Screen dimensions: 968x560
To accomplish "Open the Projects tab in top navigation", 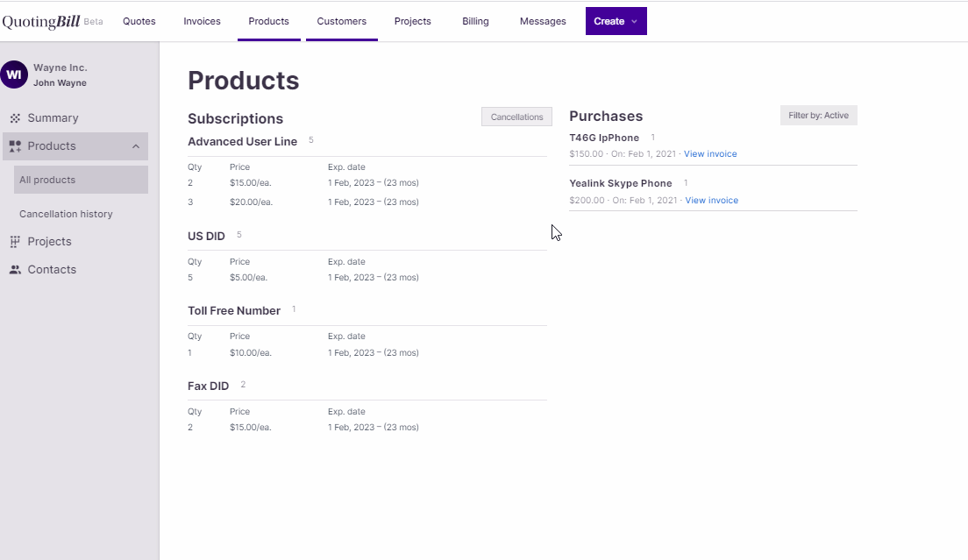I will pos(412,21).
